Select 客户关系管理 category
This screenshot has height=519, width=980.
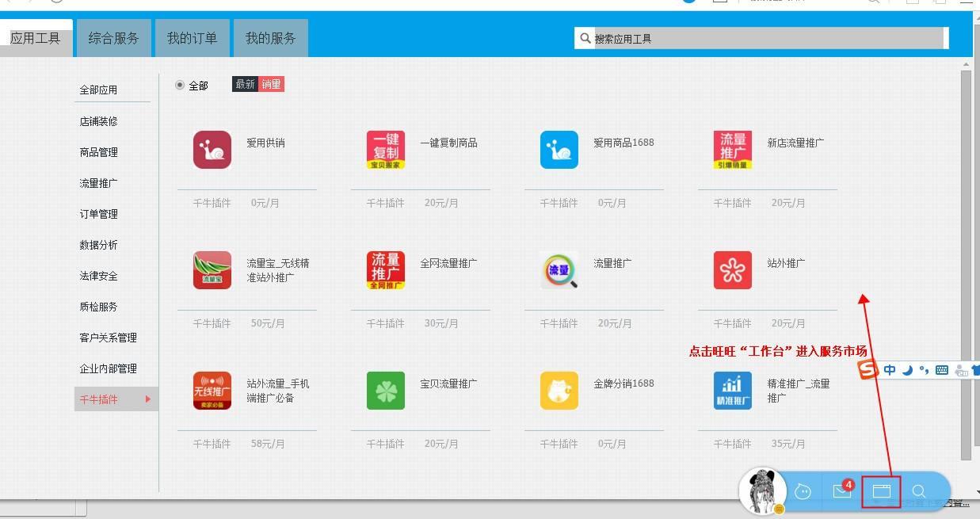point(108,338)
